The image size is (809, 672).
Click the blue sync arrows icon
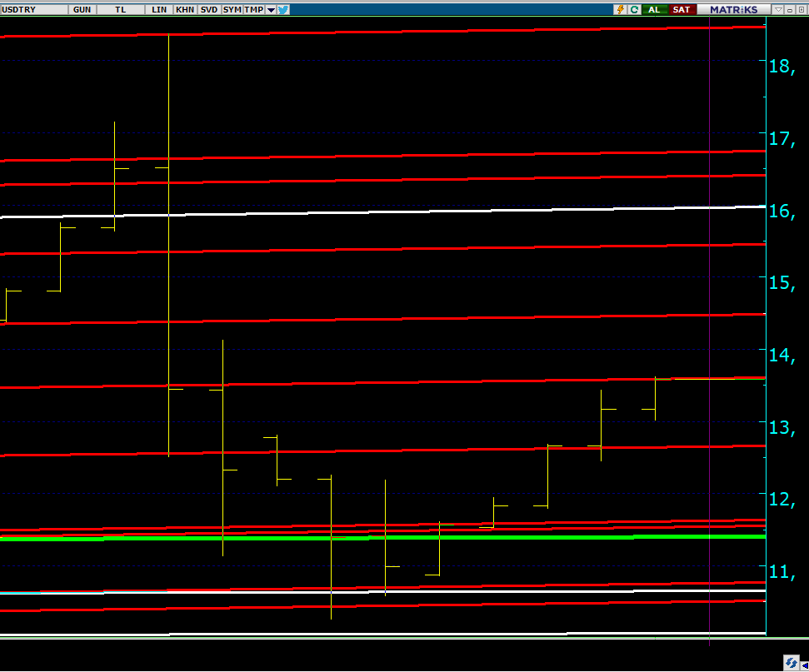click(791, 663)
